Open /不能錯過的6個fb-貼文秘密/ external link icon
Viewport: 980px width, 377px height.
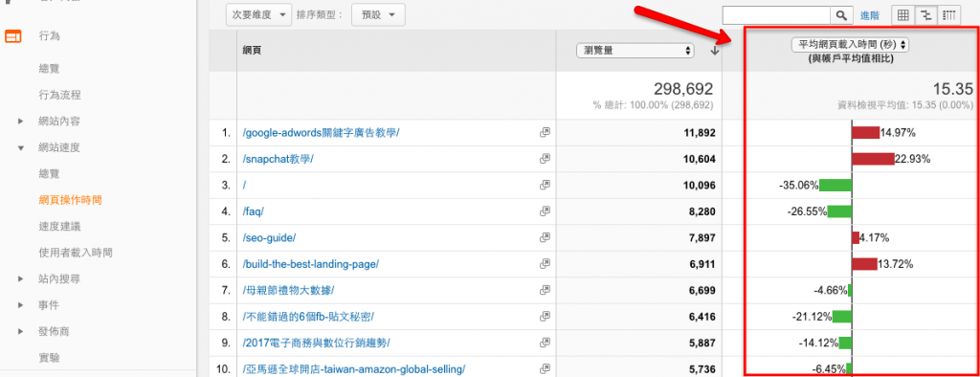545,317
